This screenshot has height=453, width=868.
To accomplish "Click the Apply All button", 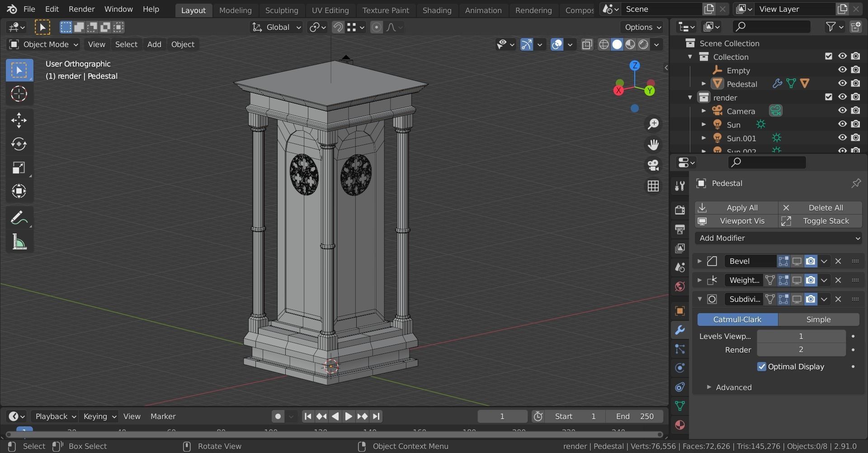I will coord(736,208).
